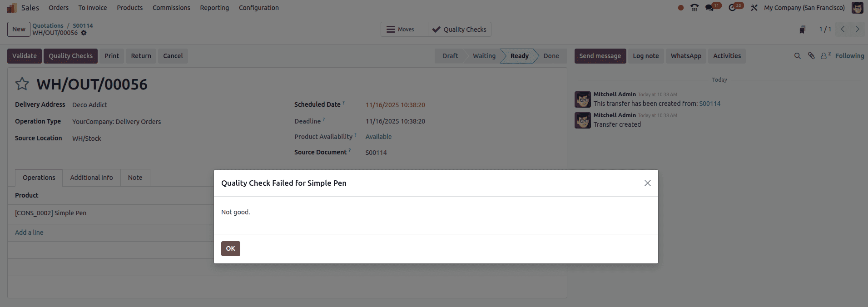This screenshot has height=307, width=868.
Task: Click the Scheduled Date help question mark
Action: point(343,103)
